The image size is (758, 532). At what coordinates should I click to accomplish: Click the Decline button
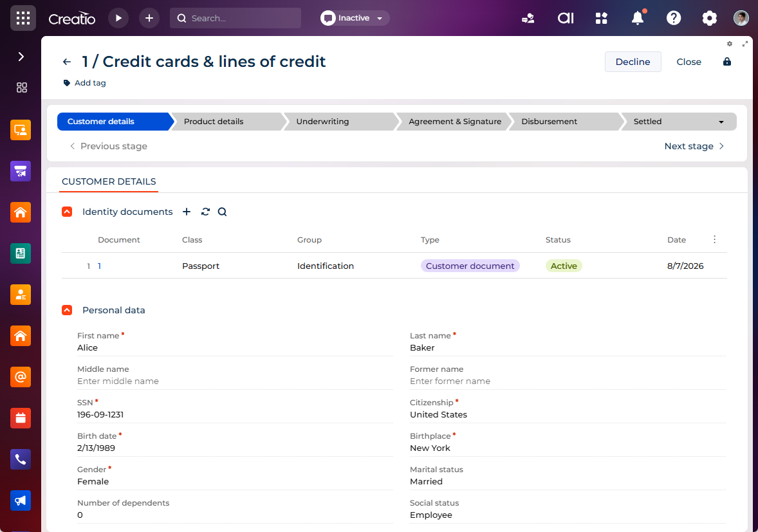click(633, 62)
